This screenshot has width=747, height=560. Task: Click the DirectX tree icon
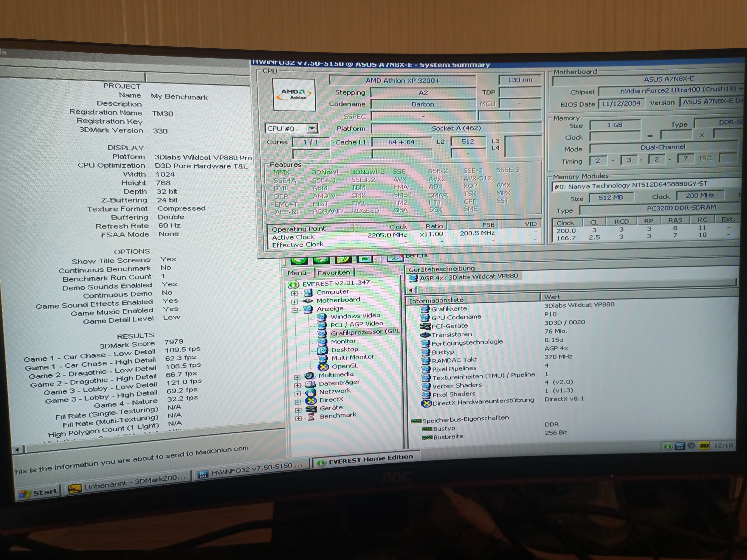[x=311, y=401]
